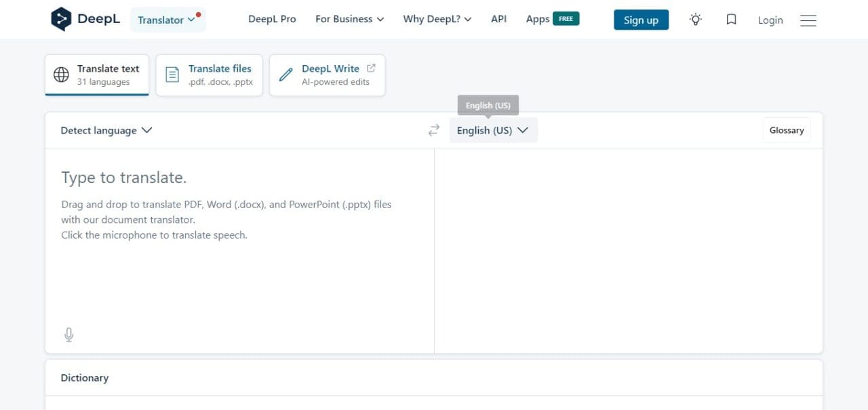Click the DeepL logo
Screen dimensions: 868x410
85,19
